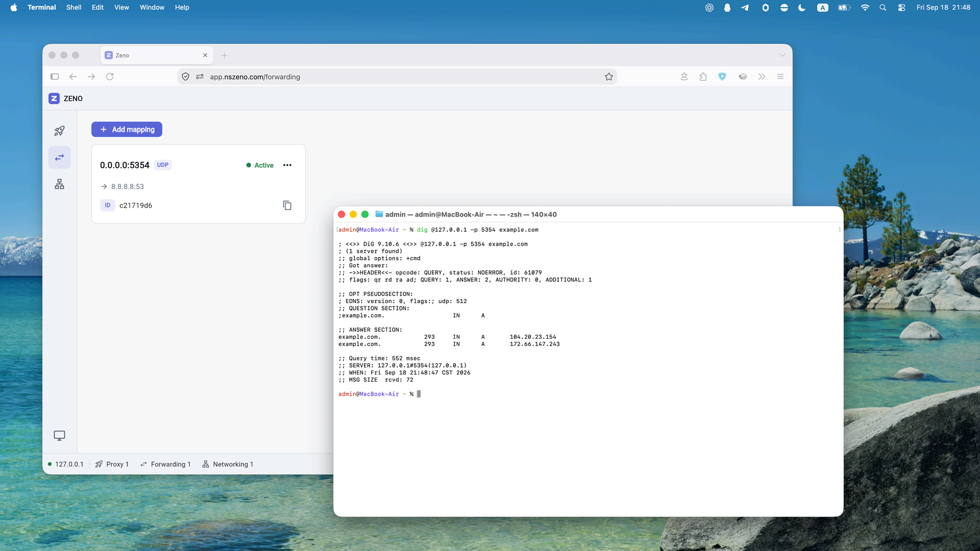Click Forwarding 1 in the footer bar
Image resolution: width=980 pixels, height=551 pixels.
point(165,464)
